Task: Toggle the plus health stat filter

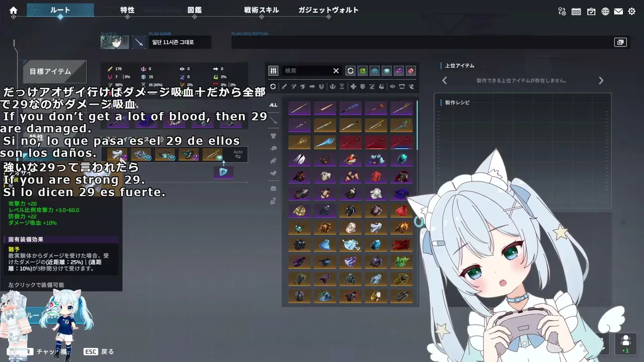Action: click(353, 86)
